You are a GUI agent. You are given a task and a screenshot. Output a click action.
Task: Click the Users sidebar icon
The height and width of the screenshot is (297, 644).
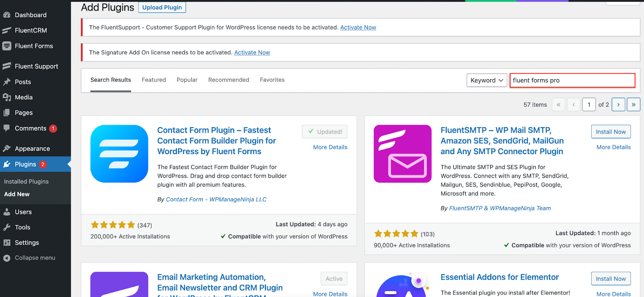click(x=6, y=212)
